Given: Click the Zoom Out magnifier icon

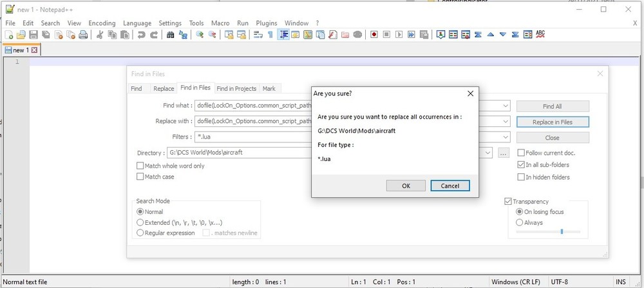Looking at the screenshot, I should (x=213, y=35).
